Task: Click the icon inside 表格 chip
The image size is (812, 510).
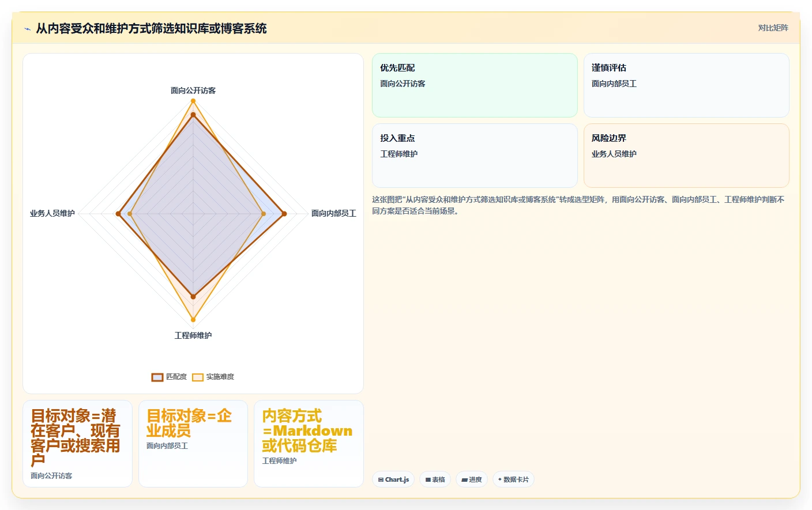Action: 428,479
